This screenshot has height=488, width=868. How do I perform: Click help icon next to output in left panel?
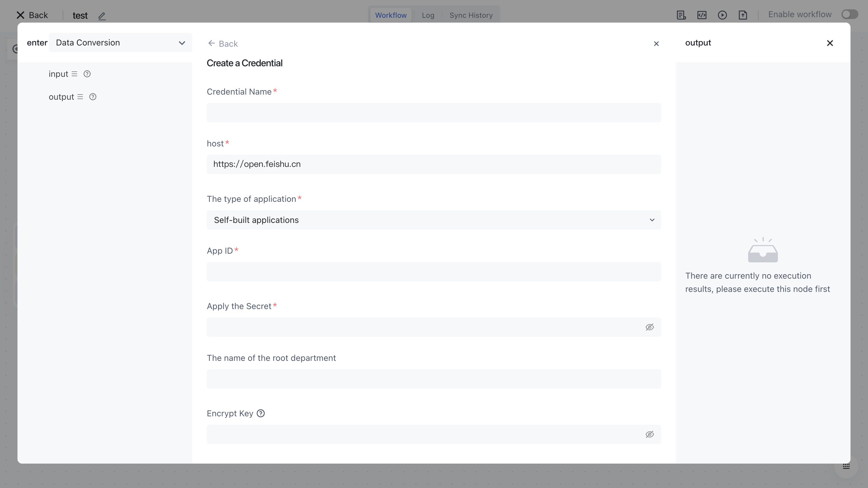point(93,97)
